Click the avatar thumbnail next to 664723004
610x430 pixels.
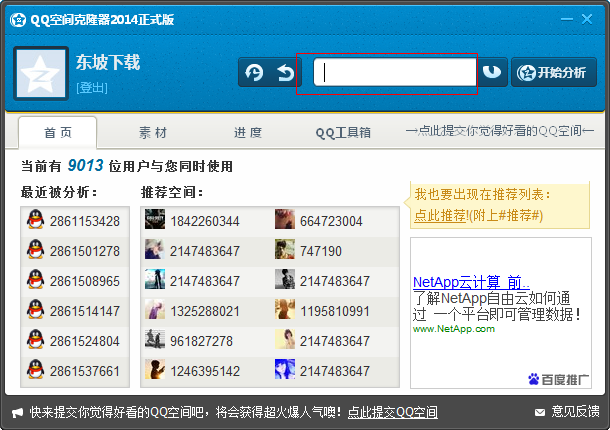point(284,221)
